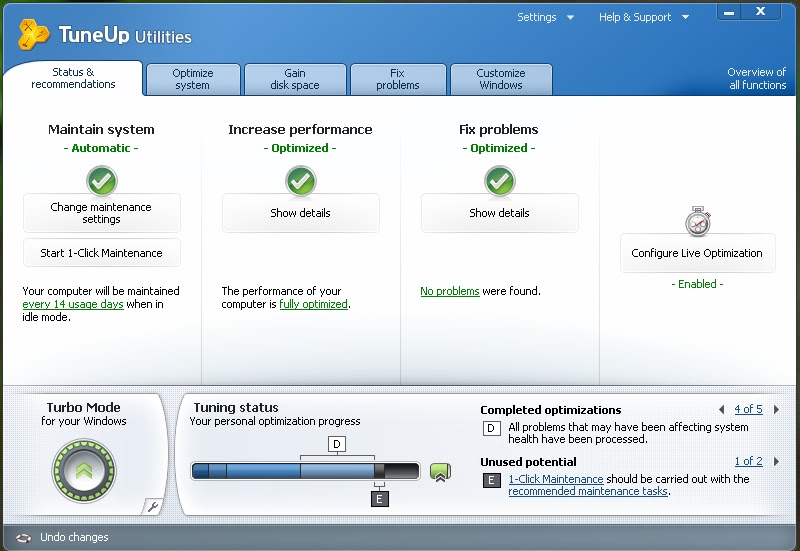Switch to the Gain disk space tab

[295, 79]
